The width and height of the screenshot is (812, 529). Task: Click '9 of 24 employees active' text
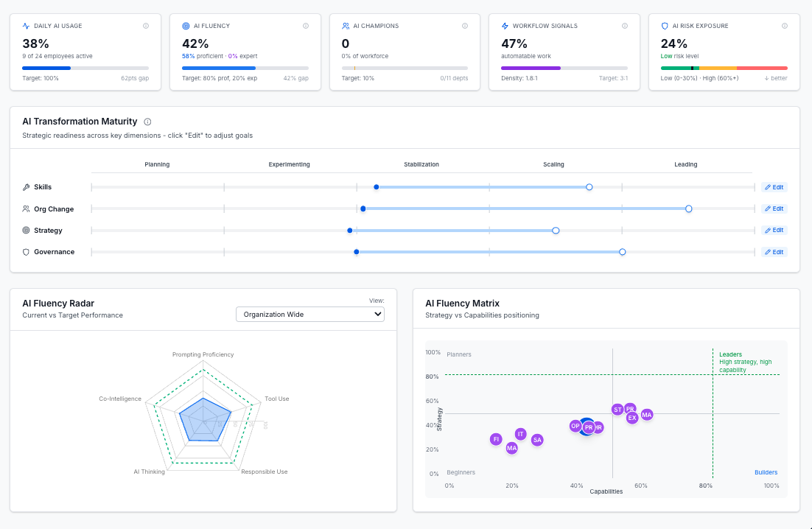coord(57,56)
